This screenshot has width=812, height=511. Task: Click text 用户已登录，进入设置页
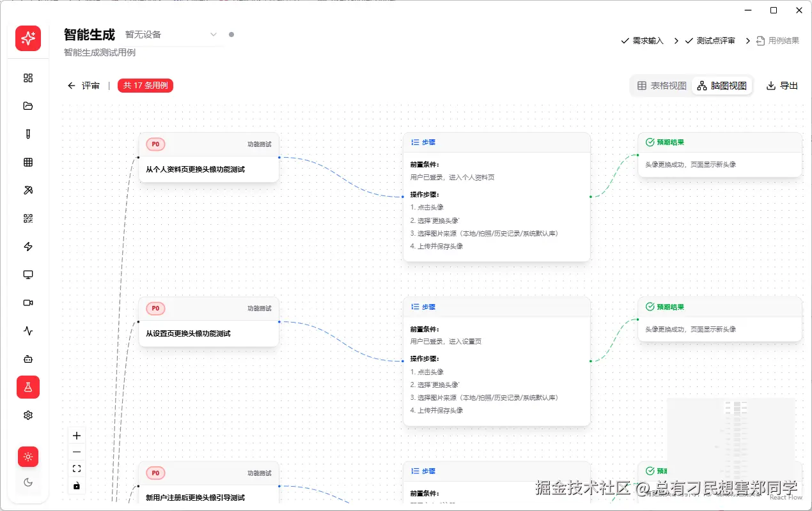446,342
